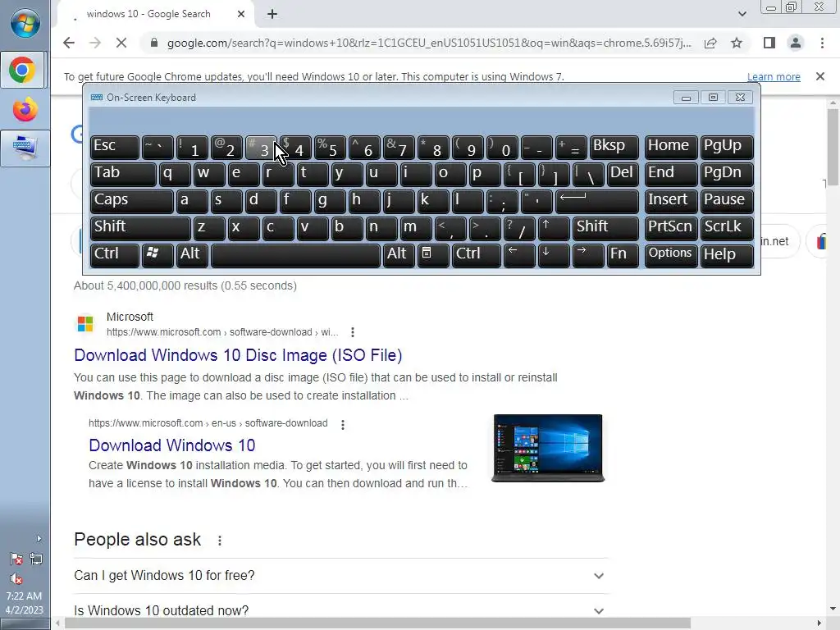Click the letter q key

pyautogui.click(x=175, y=174)
